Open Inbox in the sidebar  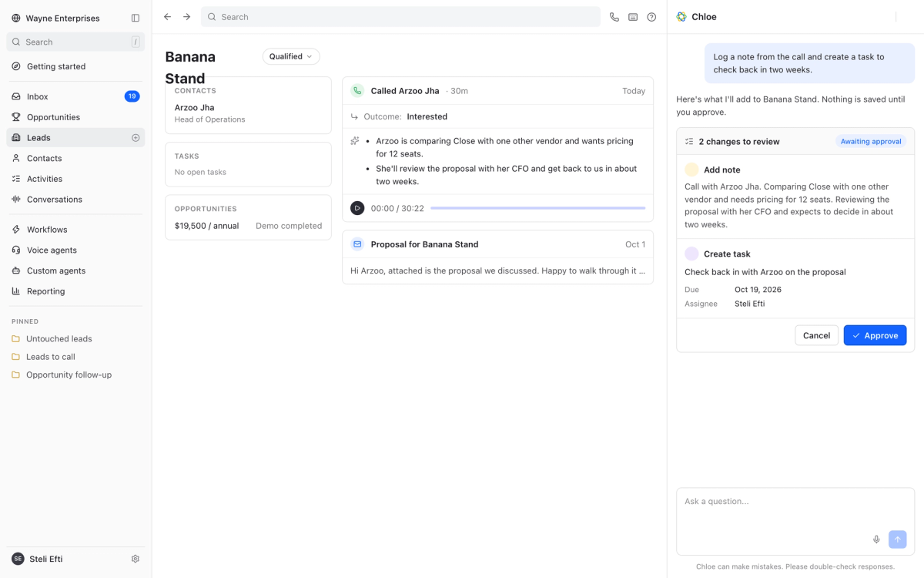[75, 96]
